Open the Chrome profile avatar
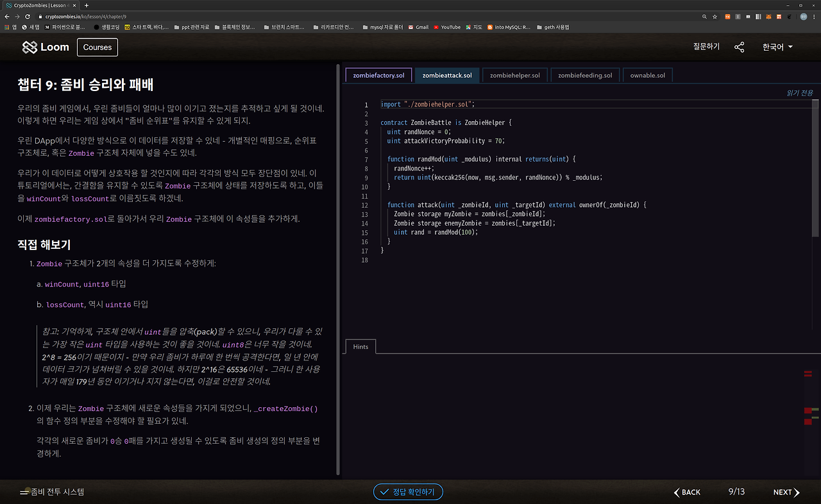 [804, 16]
